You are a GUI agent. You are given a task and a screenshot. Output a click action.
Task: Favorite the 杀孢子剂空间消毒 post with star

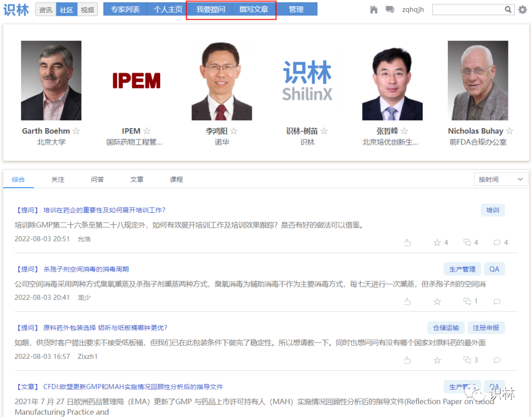[437, 301]
